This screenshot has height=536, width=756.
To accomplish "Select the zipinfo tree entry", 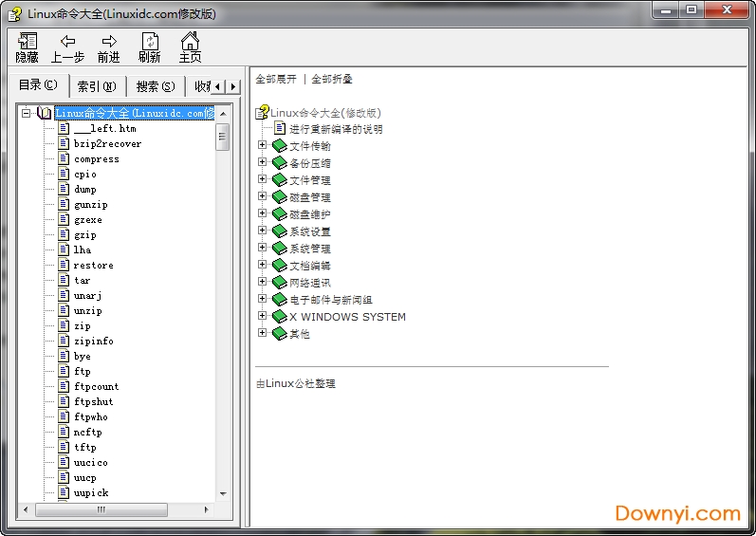I will [94, 341].
